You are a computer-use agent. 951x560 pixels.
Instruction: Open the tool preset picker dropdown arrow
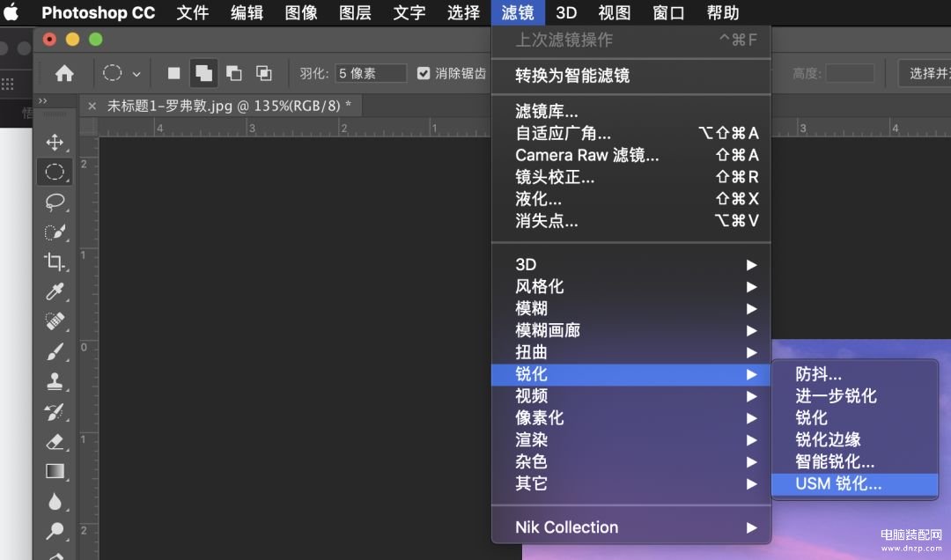pos(136,74)
